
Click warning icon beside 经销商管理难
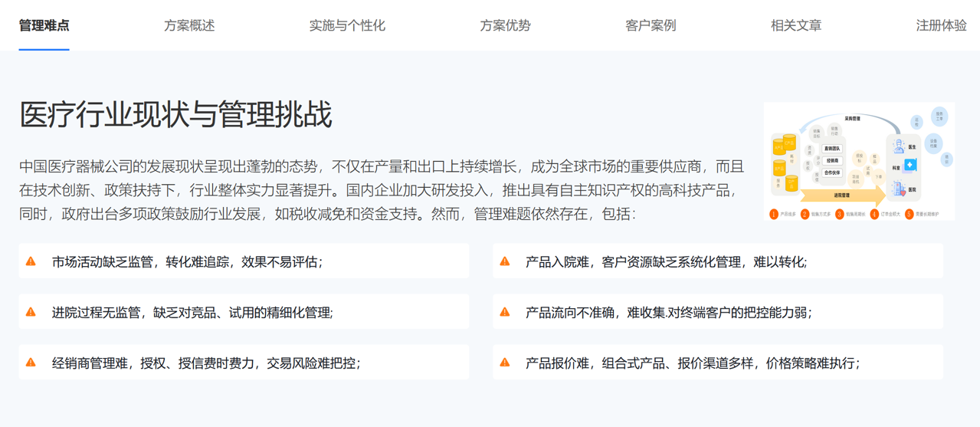coord(31,363)
